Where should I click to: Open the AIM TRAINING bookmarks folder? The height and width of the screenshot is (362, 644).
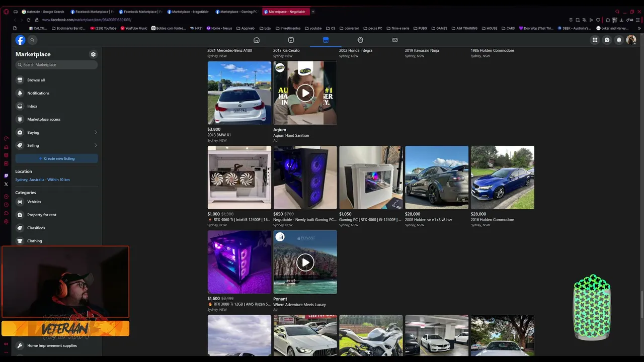[x=464, y=28]
